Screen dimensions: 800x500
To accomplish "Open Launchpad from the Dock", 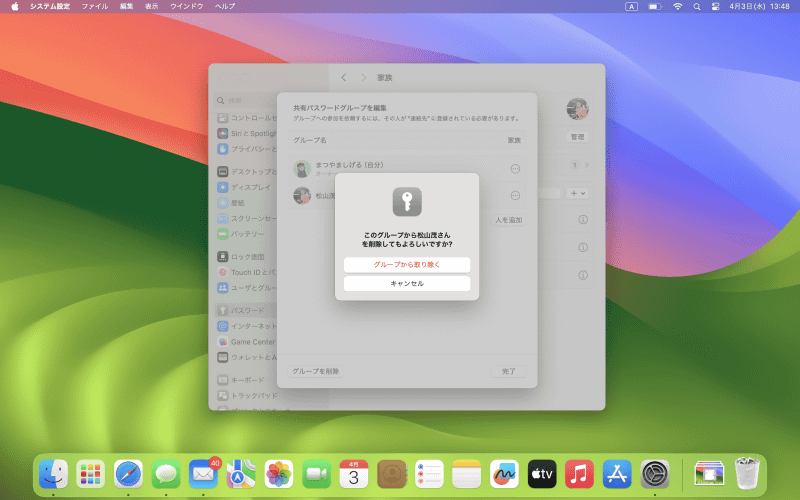I will point(91,474).
